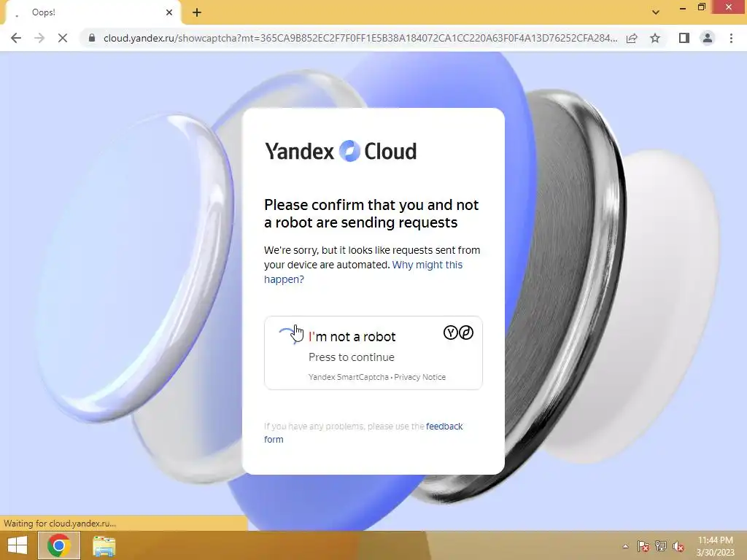Open the network status tray icon

(x=661, y=546)
